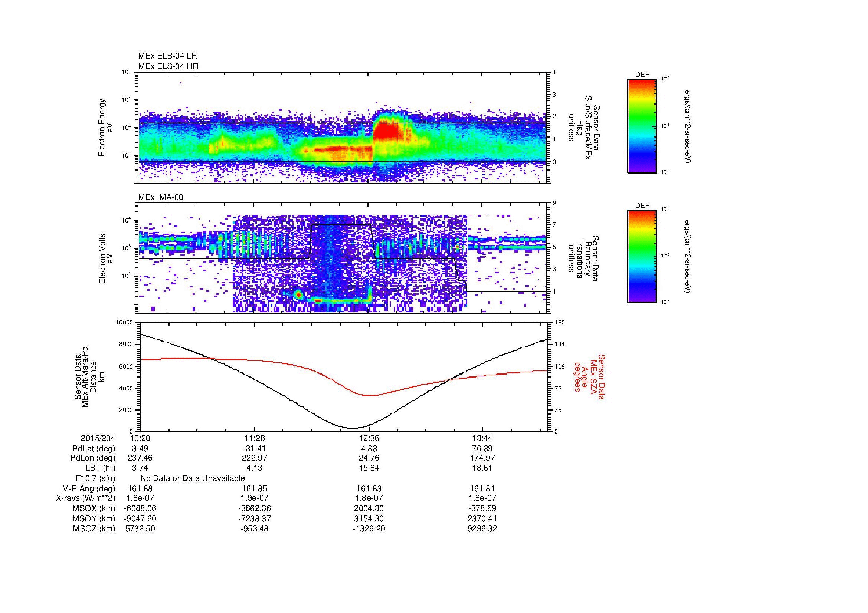
Task: Click the MSOX value '2004.30'
Action: [369, 508]
